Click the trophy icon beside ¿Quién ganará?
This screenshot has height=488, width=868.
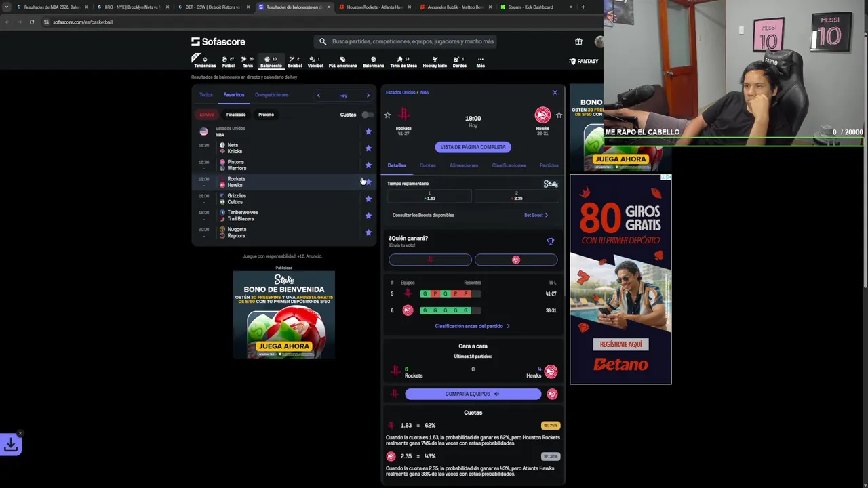551,241
